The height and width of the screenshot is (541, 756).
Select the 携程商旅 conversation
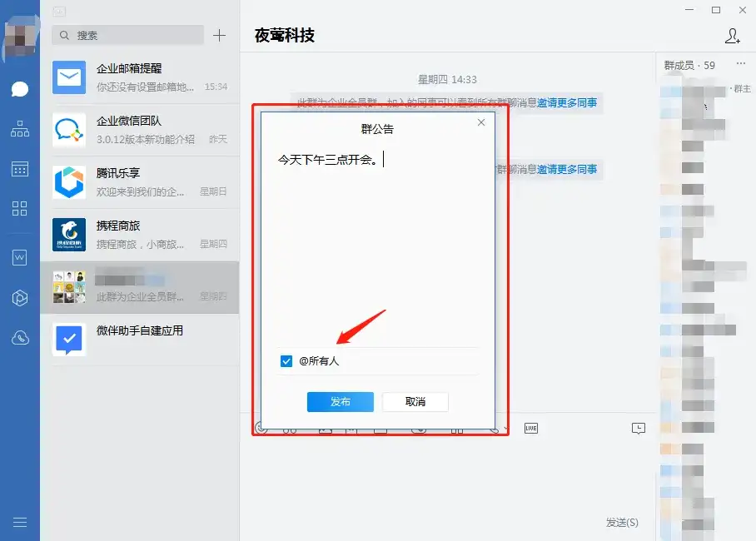(139, 234)
